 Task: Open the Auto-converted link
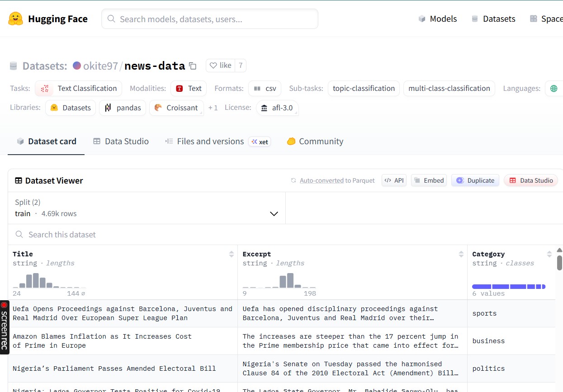click(x=322, y=181)
